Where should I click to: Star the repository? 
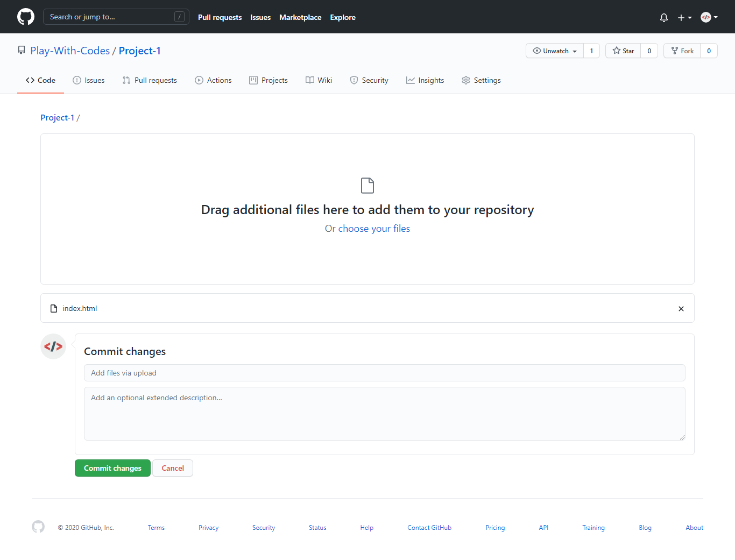tap(623, 51)
